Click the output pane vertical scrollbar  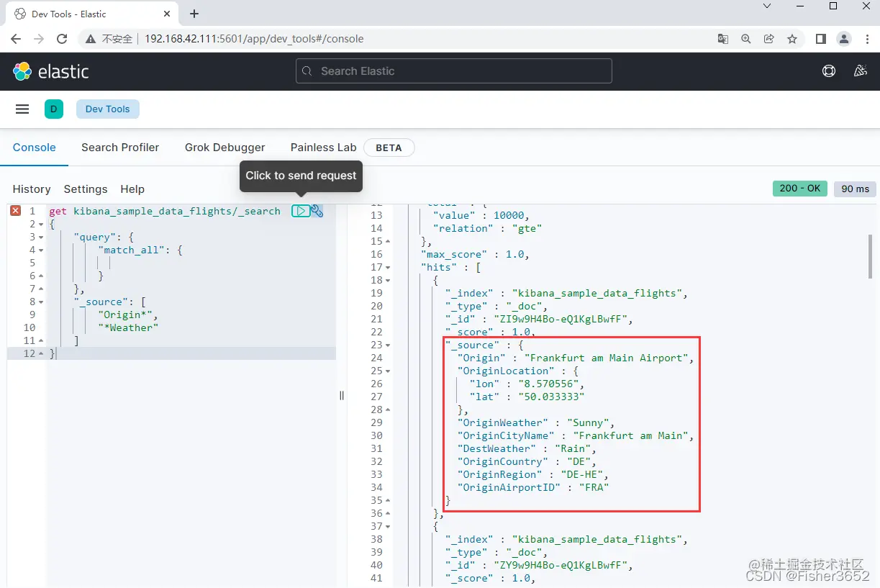(871, 255)
